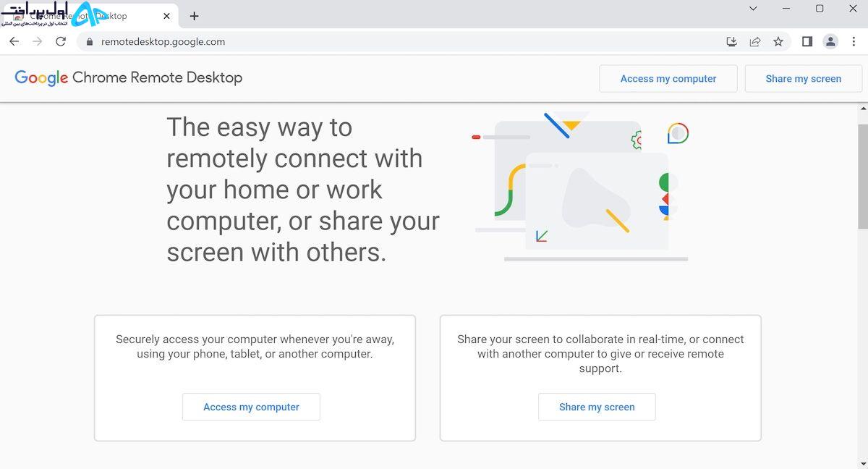This screenshot has width=868, height=469.
Task: Click the Chrome Remote Desktop title text
Action: pyautogui.click(x=157, y=77)
